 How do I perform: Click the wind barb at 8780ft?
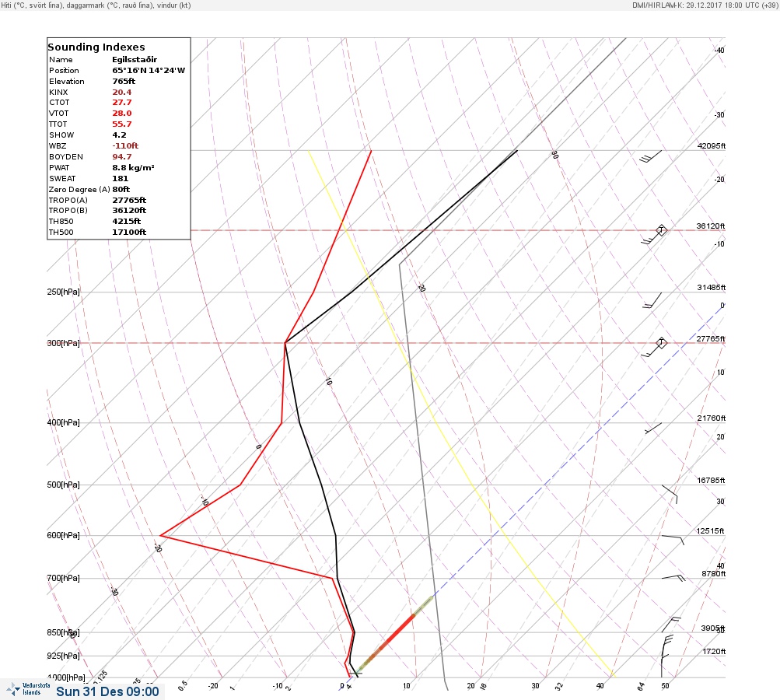point(673,578)
